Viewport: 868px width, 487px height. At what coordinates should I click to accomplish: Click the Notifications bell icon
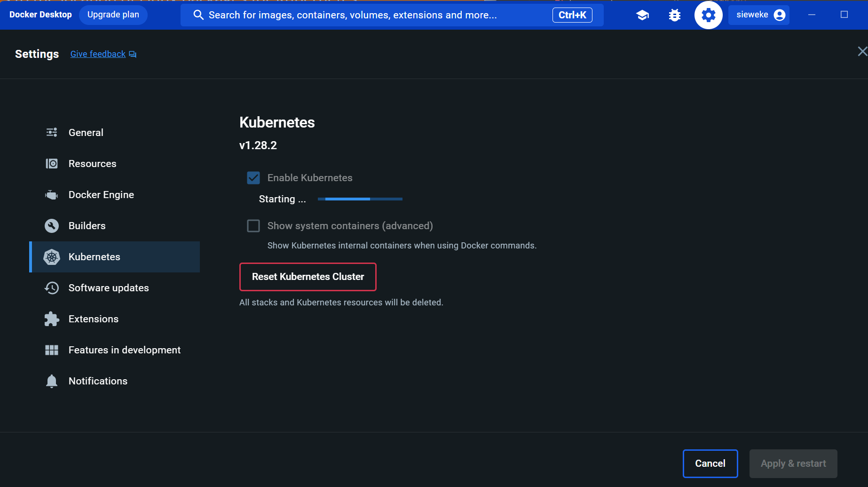pos(52,381)
